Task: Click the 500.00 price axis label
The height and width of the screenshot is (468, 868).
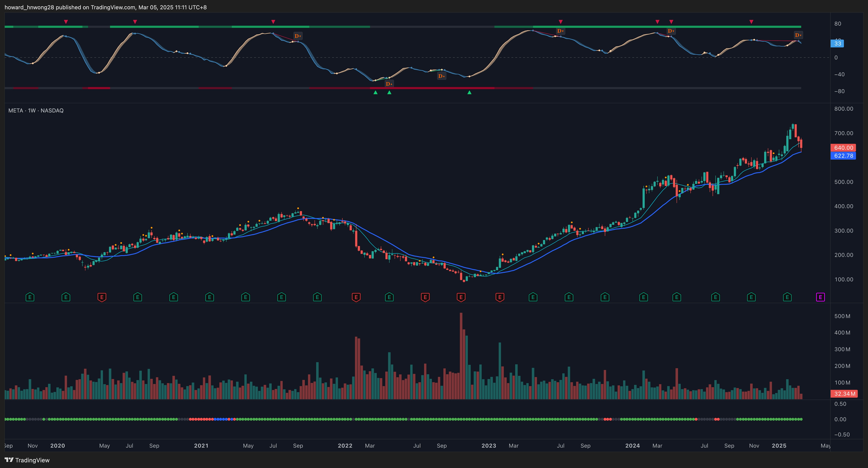Action: tap(844, 182)
